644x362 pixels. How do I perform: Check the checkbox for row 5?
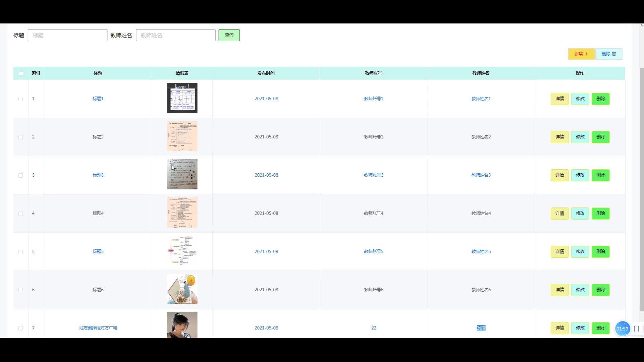tap(21, 252)
